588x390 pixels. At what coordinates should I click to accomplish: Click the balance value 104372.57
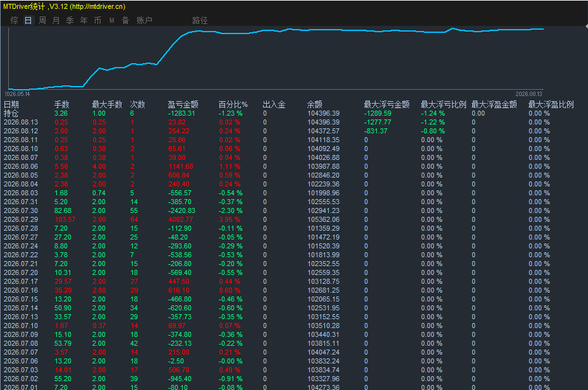pyautogui.click(x=324, y=131)
